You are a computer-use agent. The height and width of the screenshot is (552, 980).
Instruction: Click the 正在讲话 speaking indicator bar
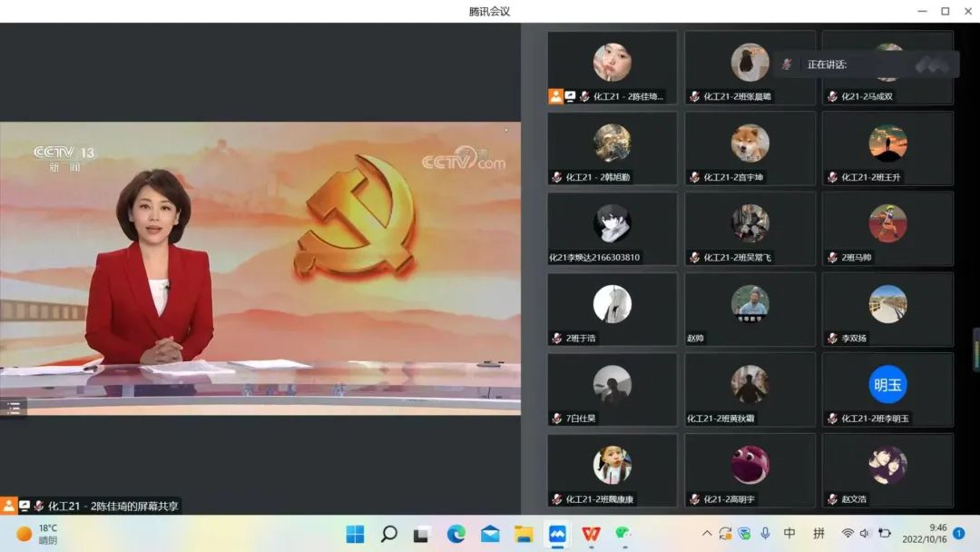[867, 64]
